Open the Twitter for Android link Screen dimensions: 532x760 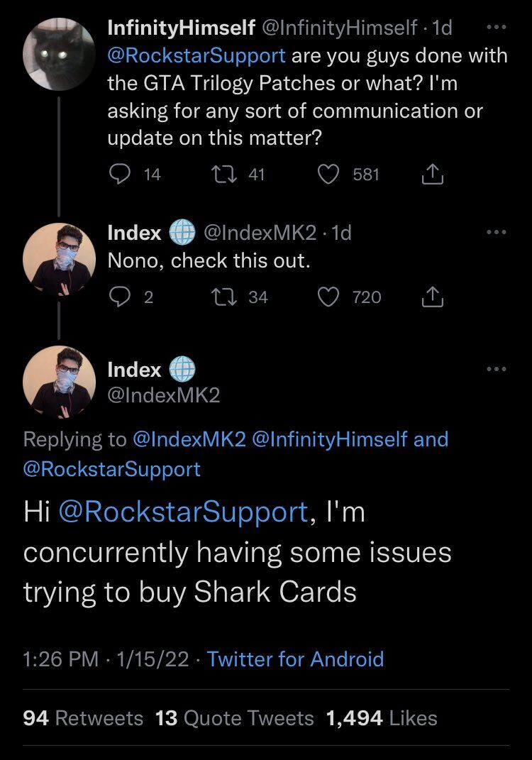295,659
